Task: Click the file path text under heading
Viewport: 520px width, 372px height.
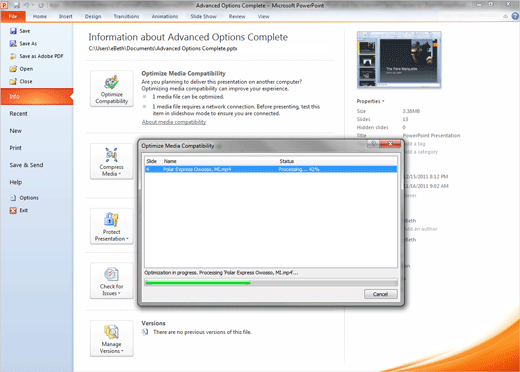Action: 163,49
